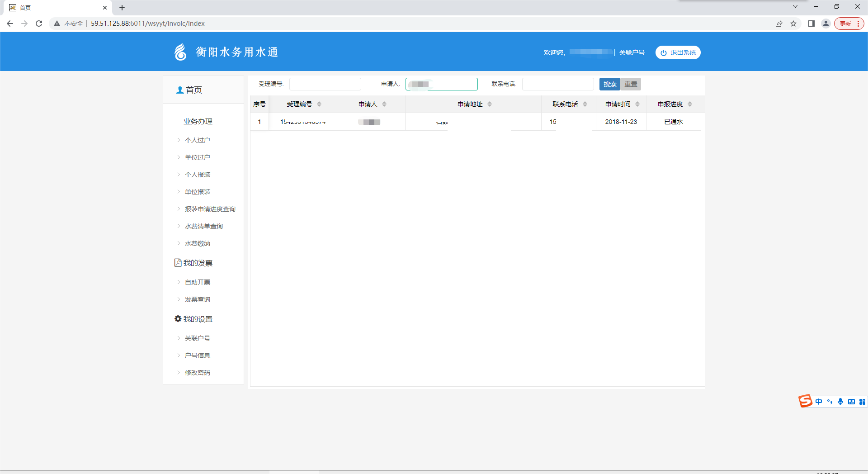The image size is (868, 474).
Task: Open 水费清单查询 in the sidebar
Action: [x=203, y=226]
